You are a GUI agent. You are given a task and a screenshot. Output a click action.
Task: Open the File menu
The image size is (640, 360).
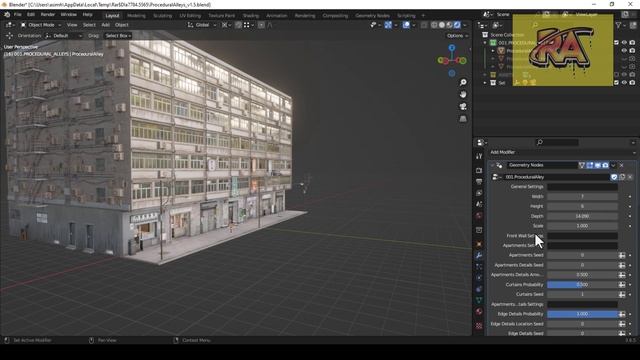(18, 15)
